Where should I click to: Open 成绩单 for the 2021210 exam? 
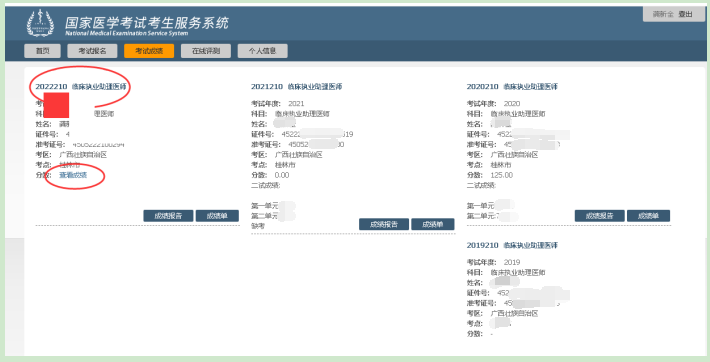pos(432,224)
